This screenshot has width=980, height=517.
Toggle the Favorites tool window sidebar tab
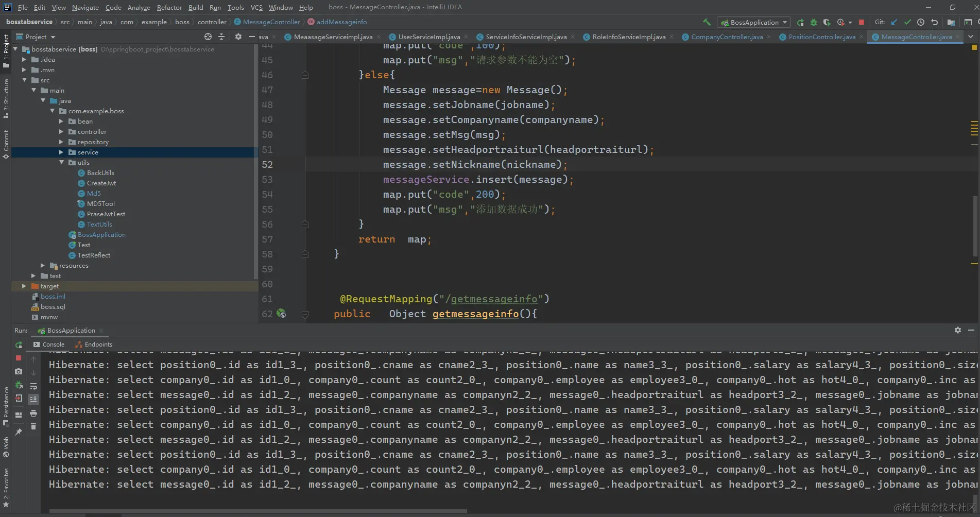tap(6, 488)
